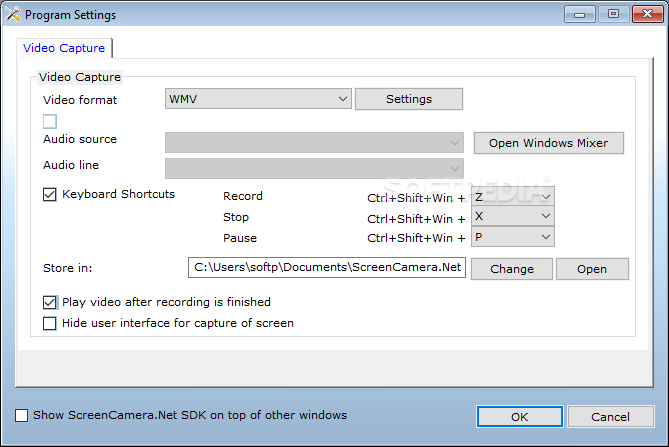Enable Hide user interface for capture

pyautogui.click(x=50, y=324)
